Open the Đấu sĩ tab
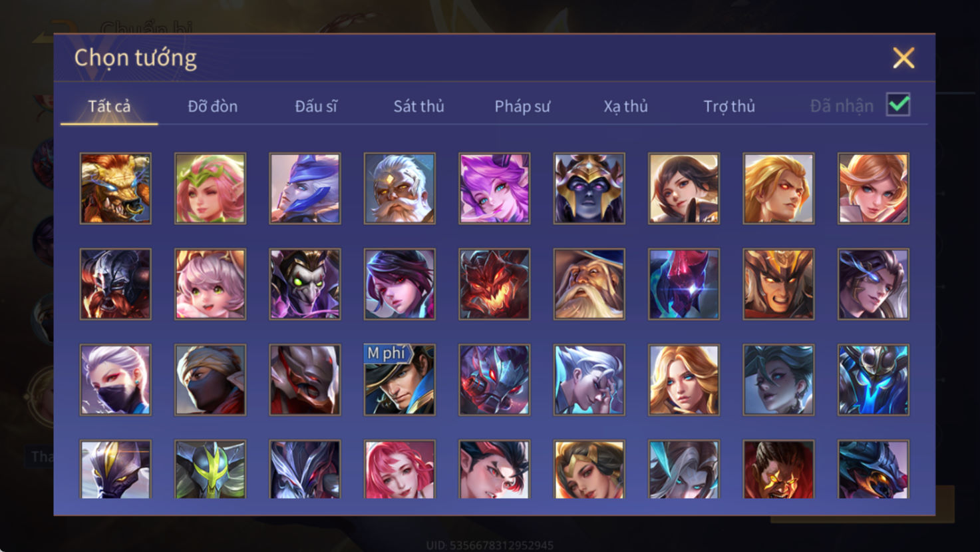This screenshot has height=552, width=980. [x=316, y=106]
